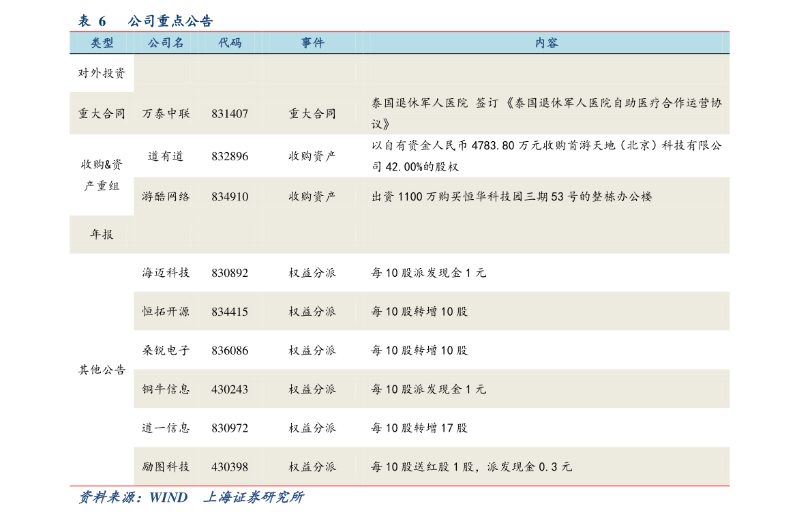Select company name 万泰中联
The width and height of the screenshot is (812, 519).
pos(166,114)
